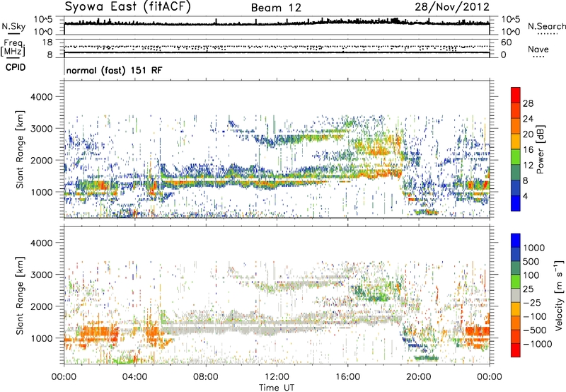This screenshot has height=392, width=566.
Task: Click the 'Syowa East (fitACF)' title
Action: point(127,6)
